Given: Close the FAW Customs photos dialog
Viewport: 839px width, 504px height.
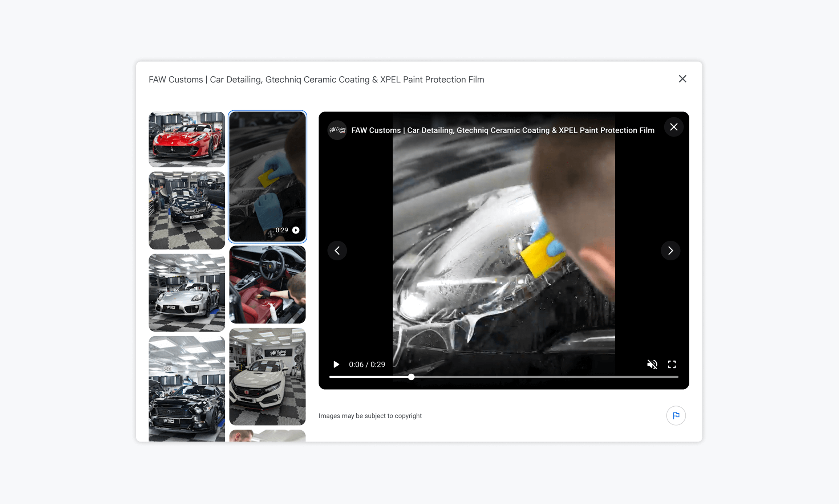Looking at the screenshot, I should [682, 79].
